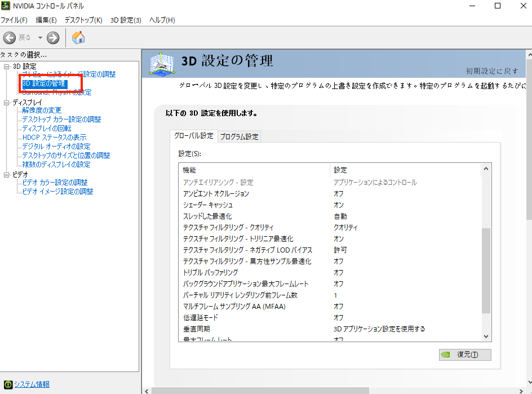Select バーチャル リアリティ レンダリング前フレーム数 row

[x=330, y=295]
